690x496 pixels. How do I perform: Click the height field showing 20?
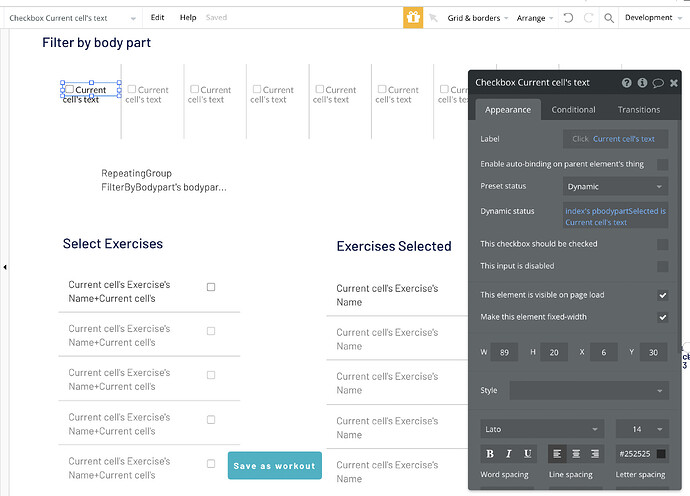click(554, 352)
